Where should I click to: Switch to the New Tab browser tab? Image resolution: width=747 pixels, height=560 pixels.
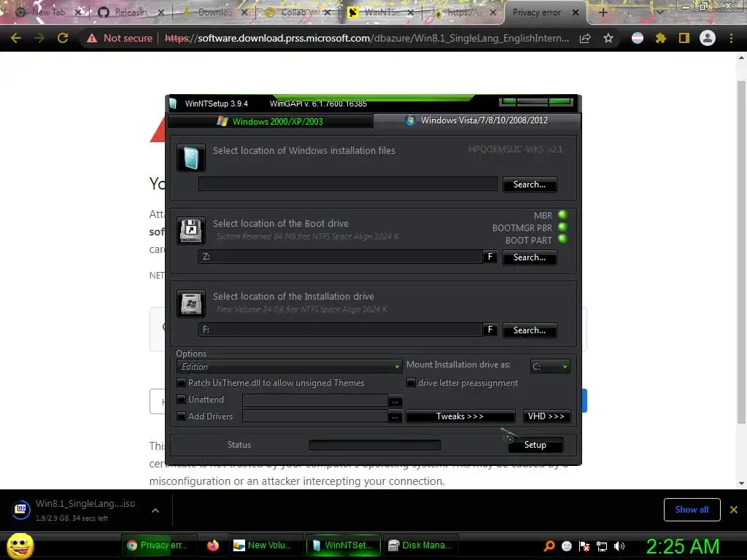[x=47, y=12]
